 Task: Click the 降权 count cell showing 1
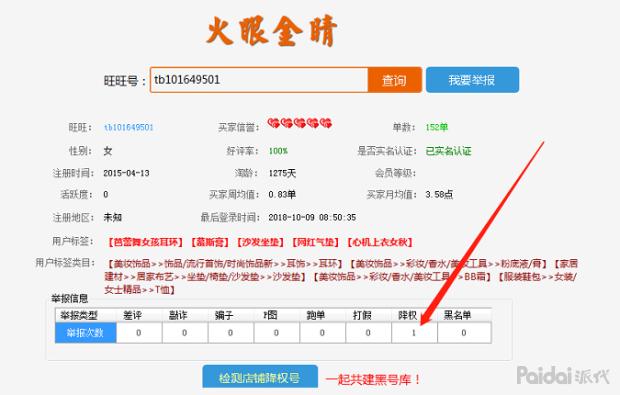pos(414,333)
